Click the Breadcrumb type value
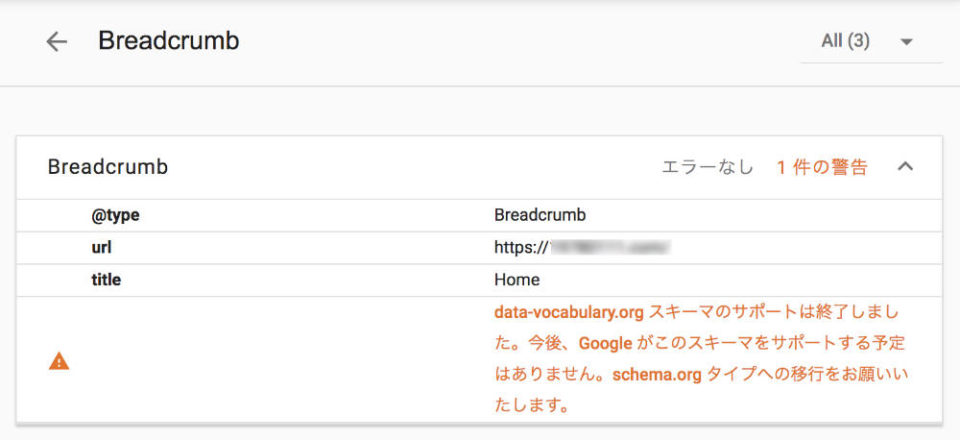This screenshot has height=440, width=960. click(540, 215)
